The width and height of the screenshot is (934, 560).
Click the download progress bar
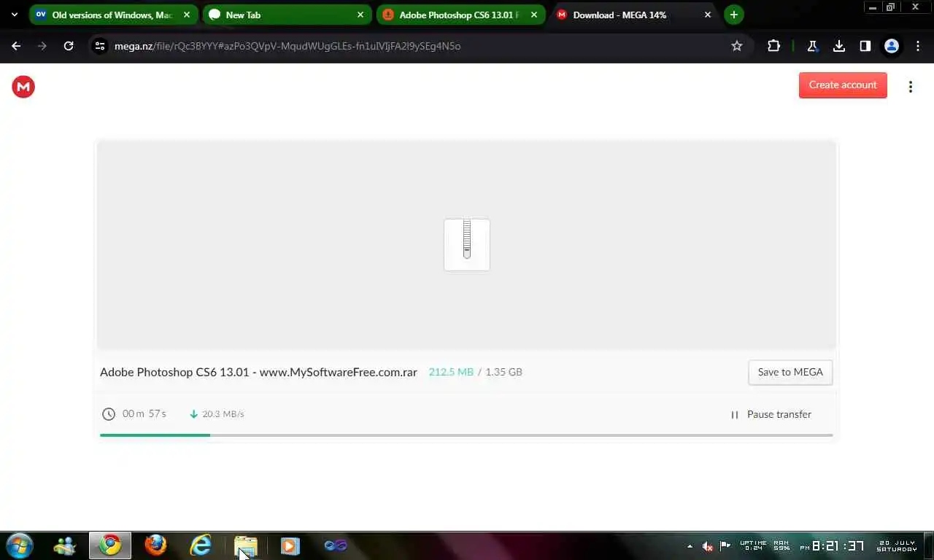click(466, 435)
